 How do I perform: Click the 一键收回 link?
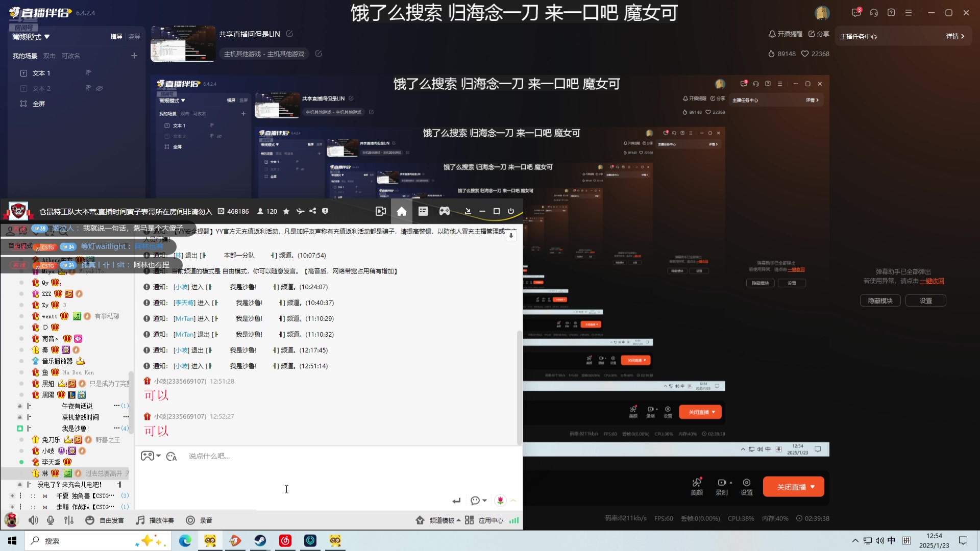932,281
